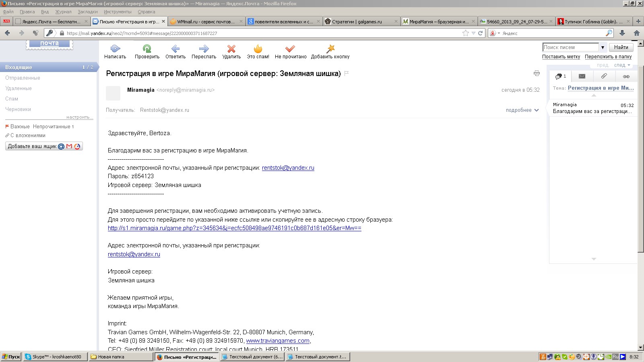Image resolution: width=644 pixels, height=362 pixels.
Task: Open the Поставить метку dropdown
Action: [561, 57]
